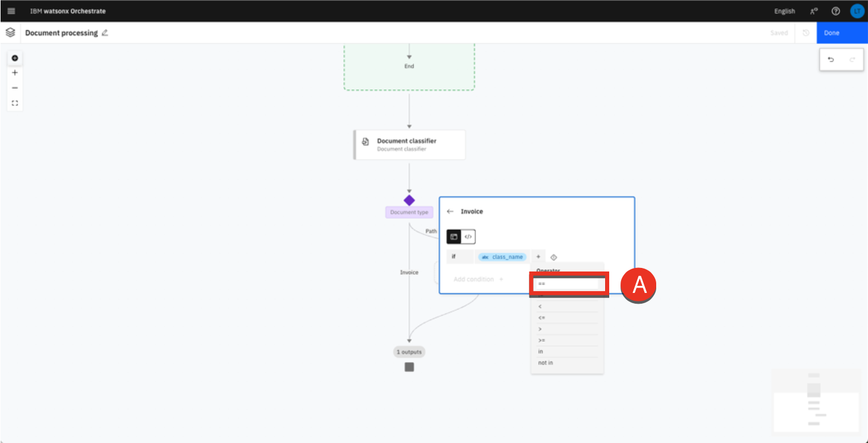Click the layers icon beside the flow title
This screenshot has height=443, width=868.
[x=10, y=33]
